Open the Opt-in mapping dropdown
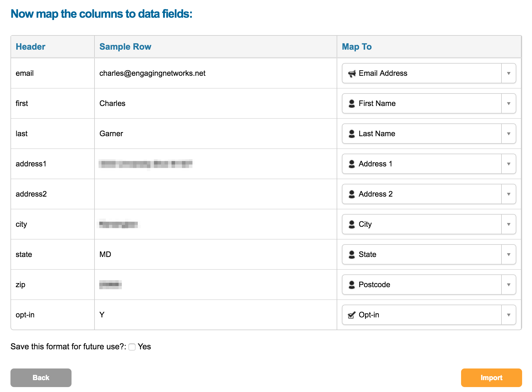This screenshot has height=392, width=532. [x=508, y=315]
